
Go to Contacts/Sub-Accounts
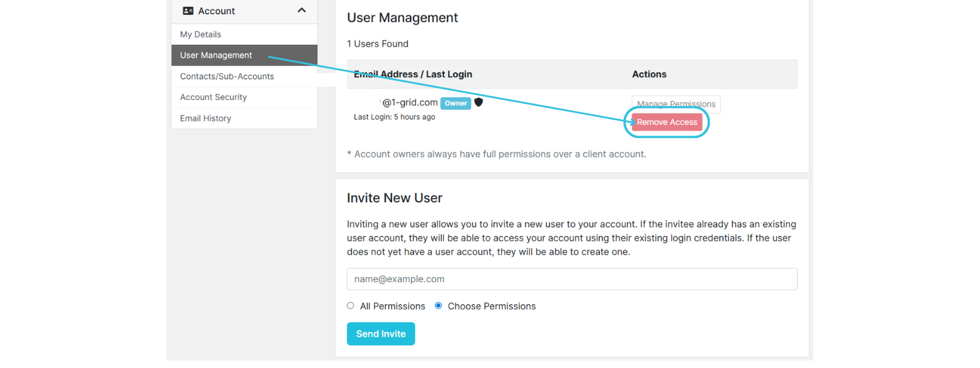click(227, 77)
